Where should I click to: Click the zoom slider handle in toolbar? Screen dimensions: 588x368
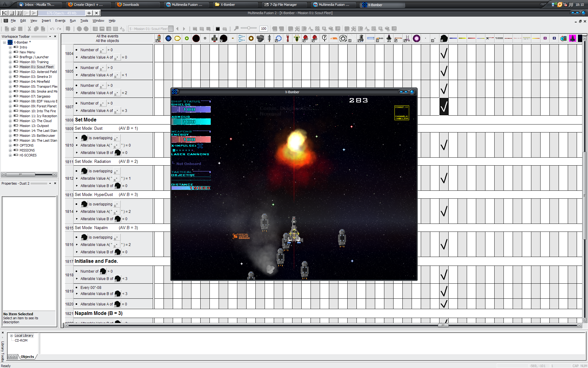249,28
